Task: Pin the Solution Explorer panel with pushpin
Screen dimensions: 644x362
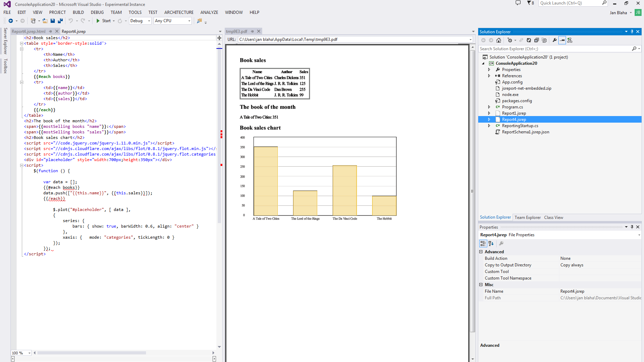Action: click(632, 32)
